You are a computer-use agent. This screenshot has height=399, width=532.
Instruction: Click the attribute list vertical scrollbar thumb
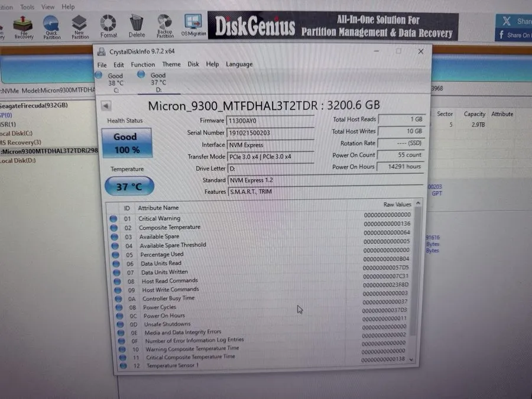pyautogui.click(x=416, y=271)
